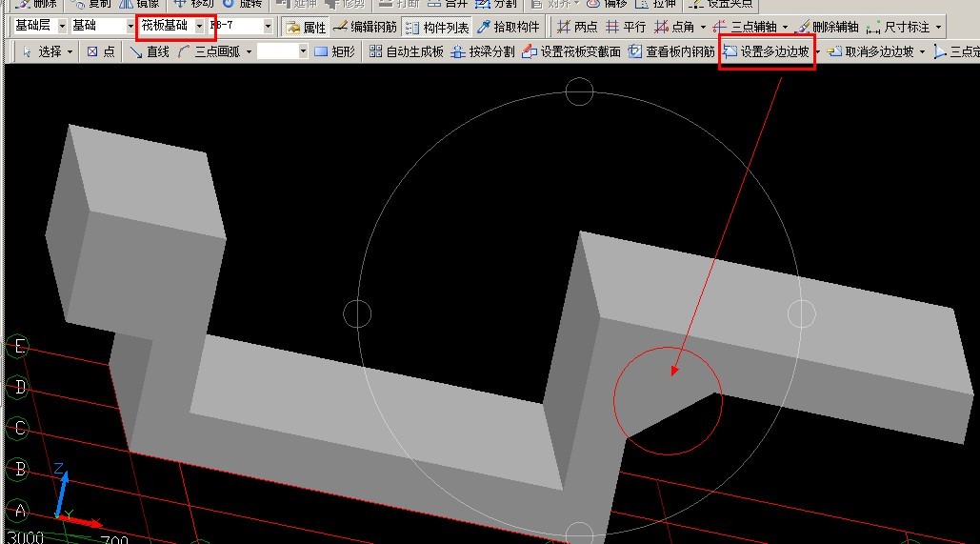Click the 删除 delete tool
980x544 pixels.
(x=36, y=4)
